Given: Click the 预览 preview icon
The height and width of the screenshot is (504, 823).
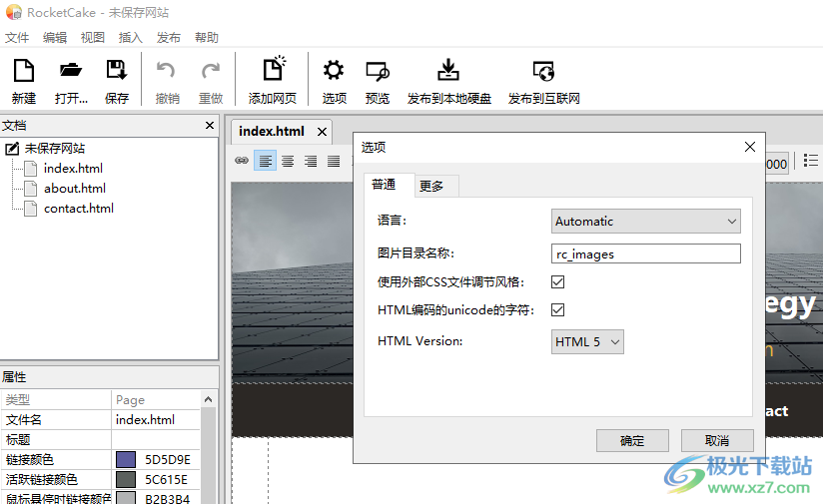Looking at the screenshot, I should coord(378,71).
